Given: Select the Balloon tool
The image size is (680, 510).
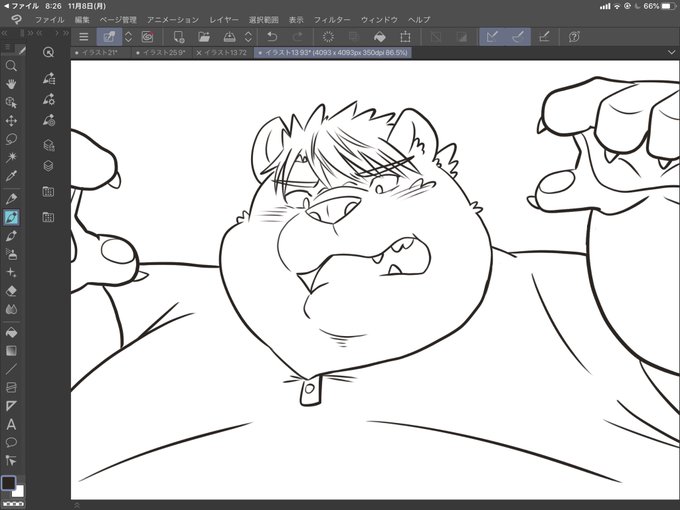Looking at the screenshot, I should click(x=11, y=442).
